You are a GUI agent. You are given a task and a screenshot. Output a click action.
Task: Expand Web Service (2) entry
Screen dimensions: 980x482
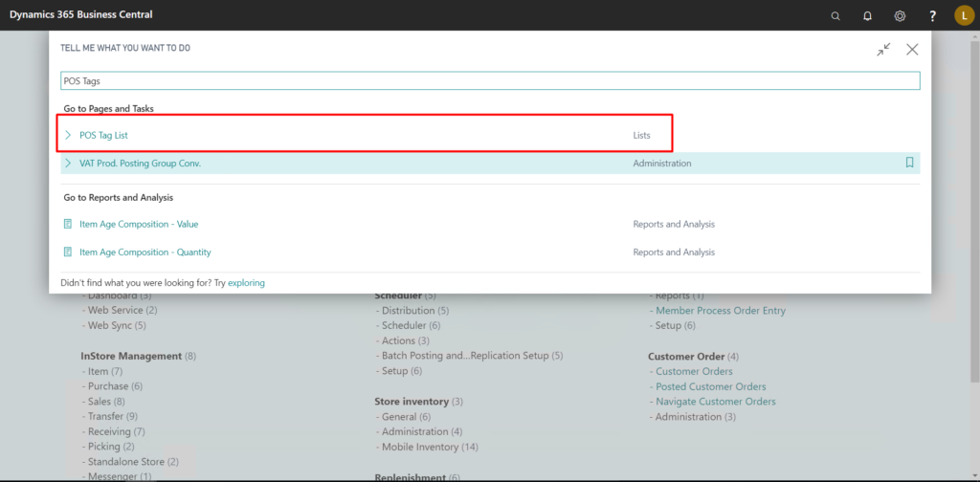tap(122, 310)
